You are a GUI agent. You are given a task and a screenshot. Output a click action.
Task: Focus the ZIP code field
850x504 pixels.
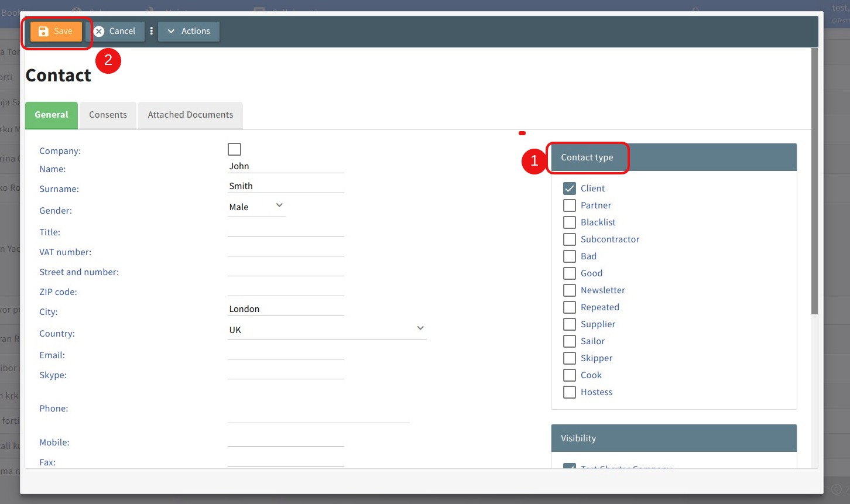[286, 289]
